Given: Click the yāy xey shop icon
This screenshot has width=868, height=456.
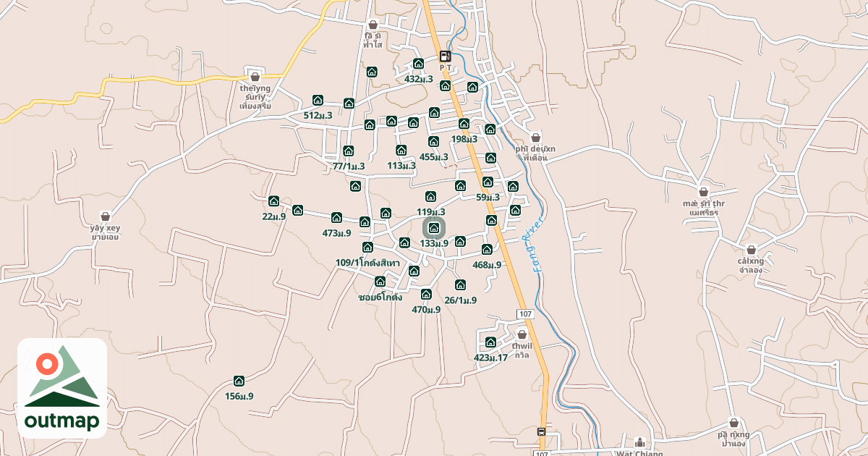Looking at the screenshot, I should click(x=106, y=216).
